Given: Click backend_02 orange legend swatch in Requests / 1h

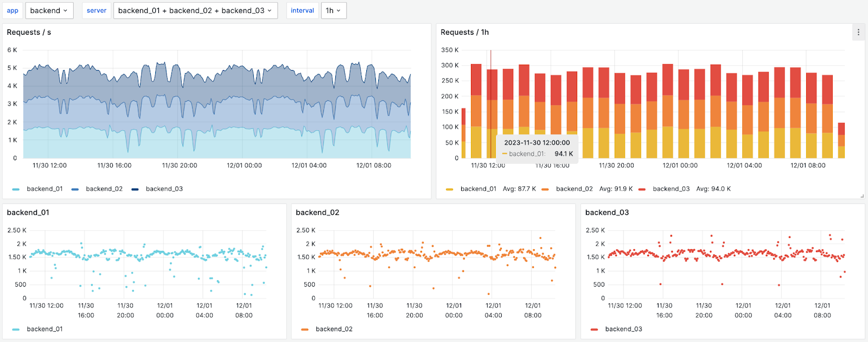Looking at the screenshot, I should click(545, 189).
